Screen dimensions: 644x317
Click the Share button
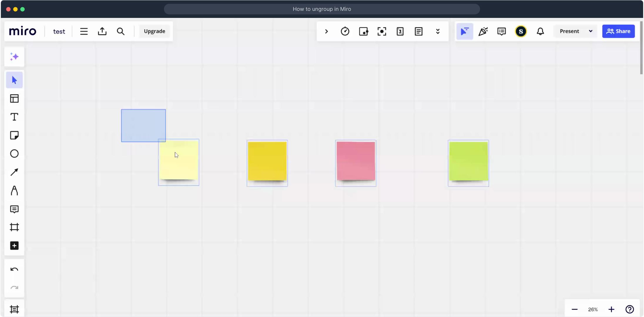coord(618,31)
